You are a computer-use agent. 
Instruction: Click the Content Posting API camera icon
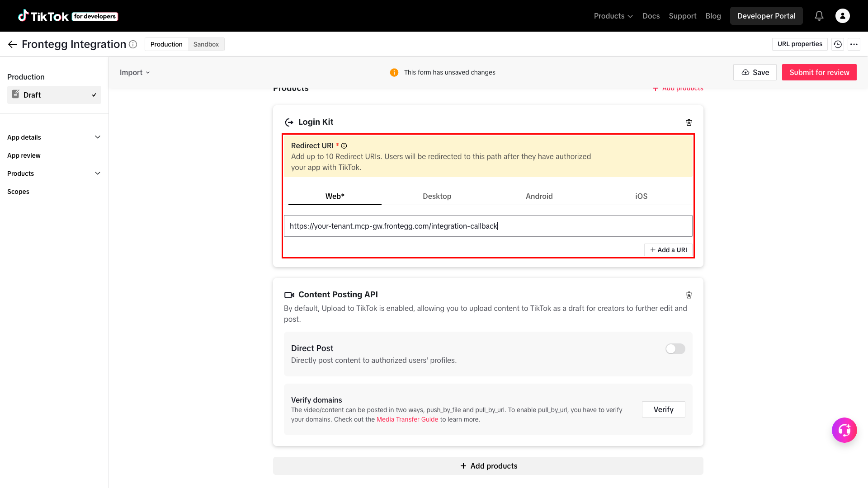(x=289, y=295)
